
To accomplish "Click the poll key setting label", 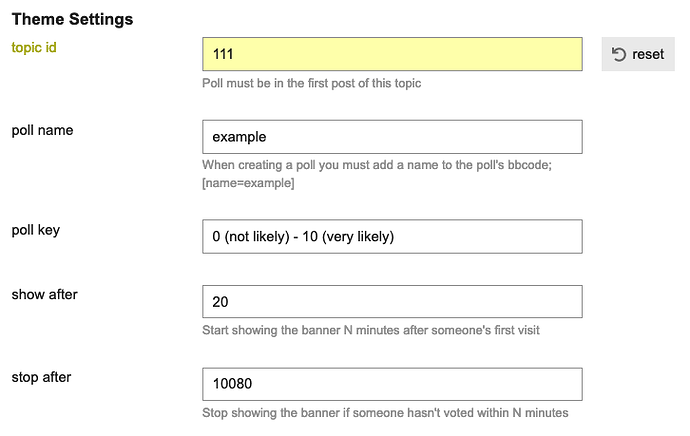I will coord(36,230).
